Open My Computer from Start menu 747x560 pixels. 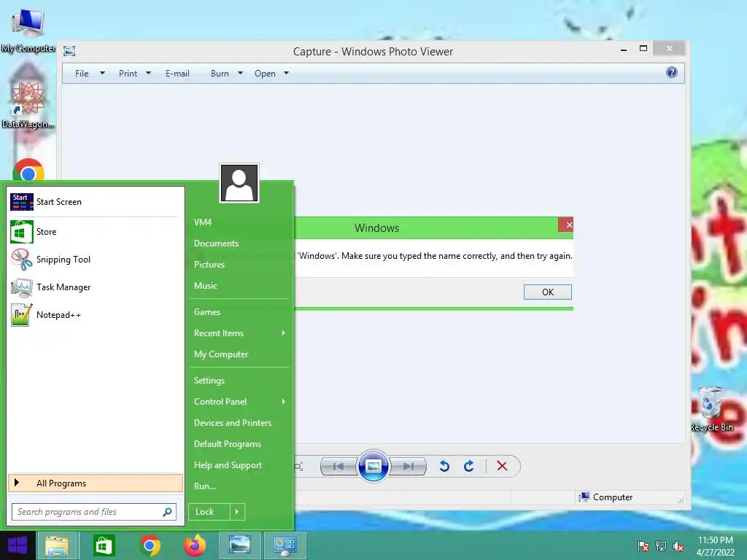pos(221,354)
